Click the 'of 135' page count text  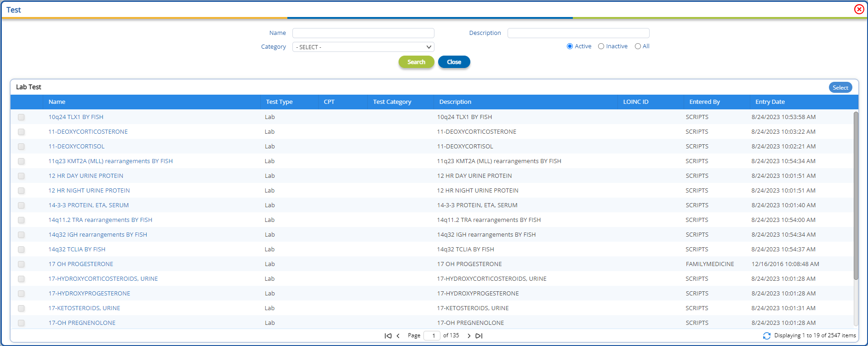[x=451, y=336]
